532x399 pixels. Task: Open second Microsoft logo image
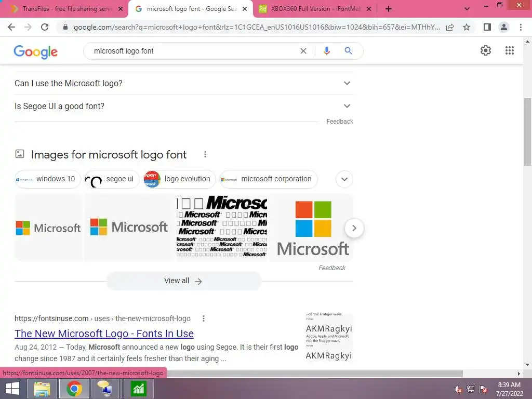tap(129, 228)
